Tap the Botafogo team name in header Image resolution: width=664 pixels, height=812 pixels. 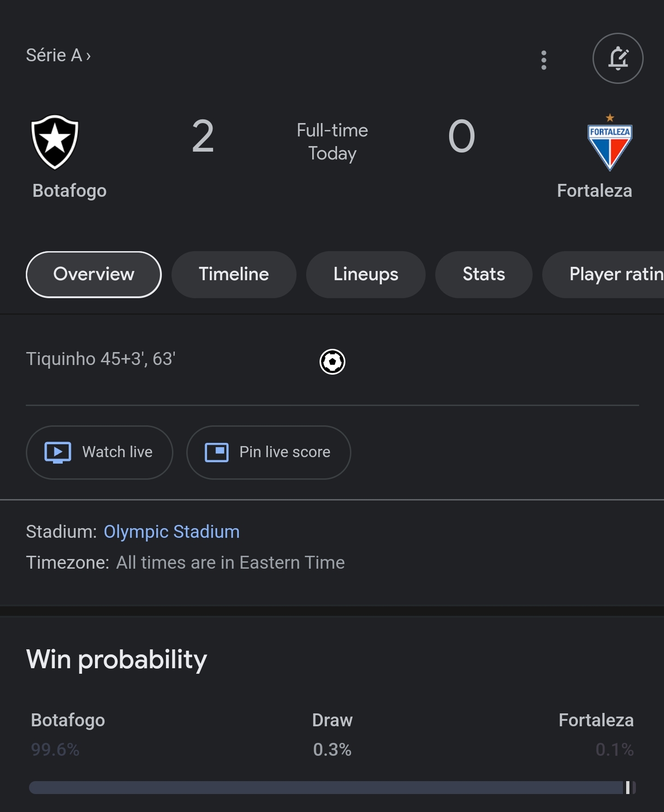(x=69, y=191)
